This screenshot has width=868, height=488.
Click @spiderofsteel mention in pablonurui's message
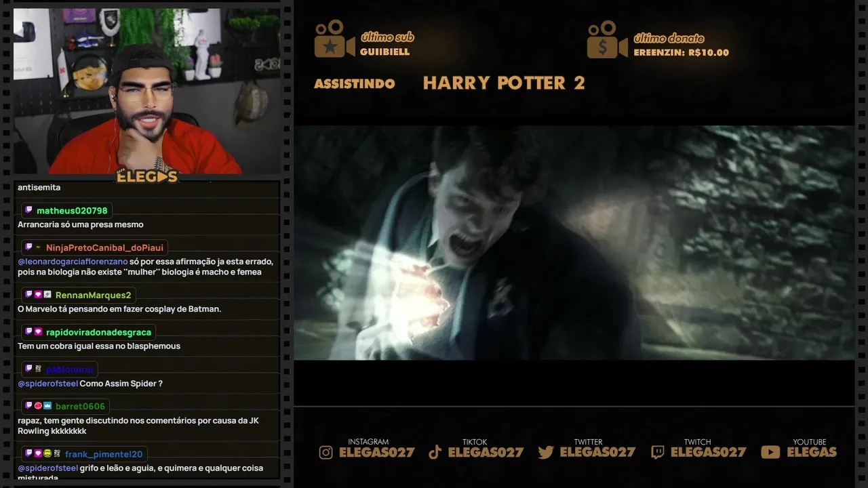(47, 384)
